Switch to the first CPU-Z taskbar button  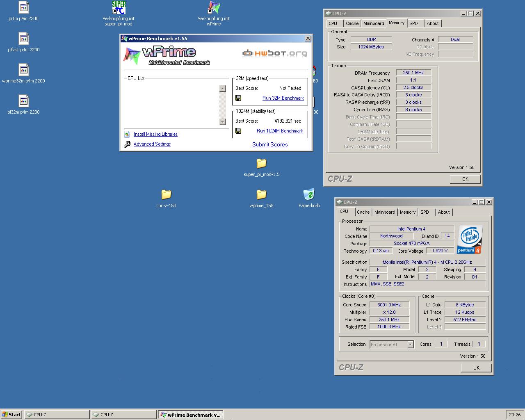pyautogui.click(x=57, y=415)
